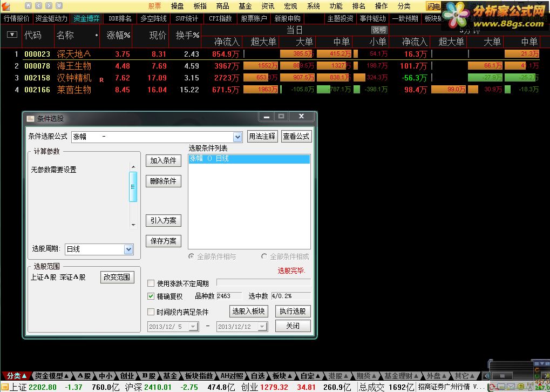
Task: Expand the 资金模型 bottom tab menu
Action: click(x=52, y=376)
